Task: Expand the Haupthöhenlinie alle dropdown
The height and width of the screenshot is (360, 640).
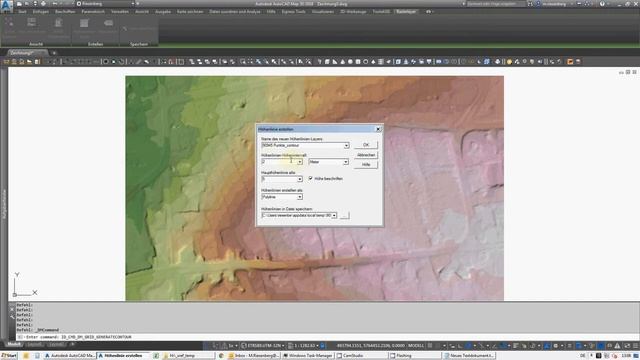Action: 300,179
